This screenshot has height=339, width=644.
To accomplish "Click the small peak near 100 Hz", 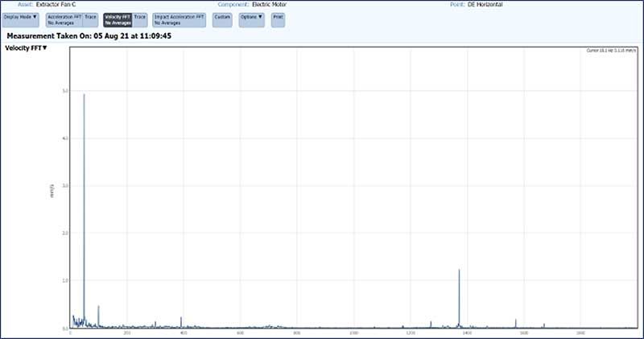I will (x=98, y=307).
